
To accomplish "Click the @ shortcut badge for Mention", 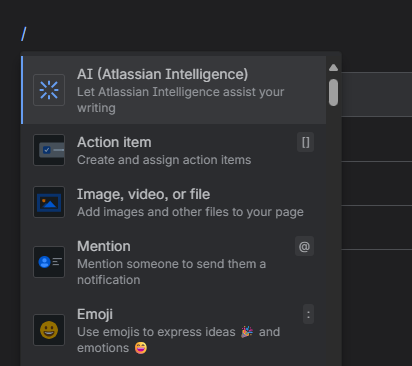I will [304, 246].
